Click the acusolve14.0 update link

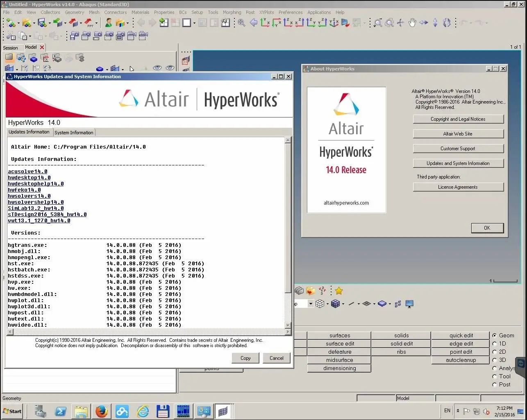[27, 172]
